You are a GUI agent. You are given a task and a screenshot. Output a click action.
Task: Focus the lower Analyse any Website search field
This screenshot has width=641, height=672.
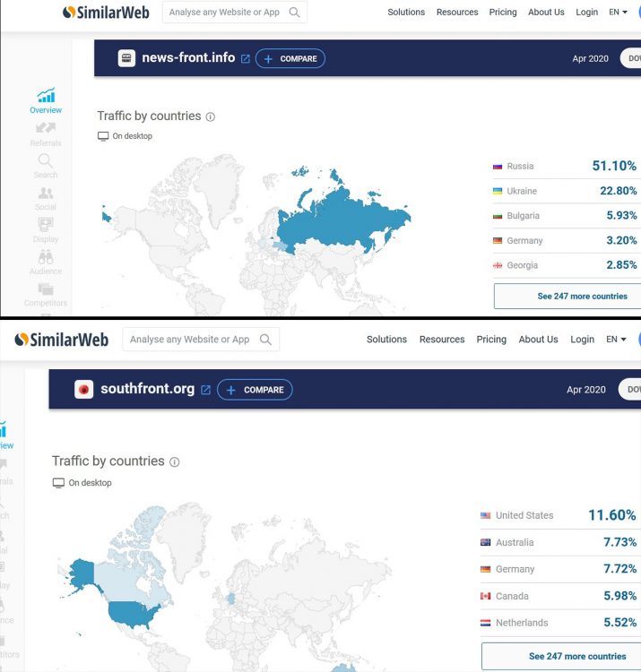(191, 340)
